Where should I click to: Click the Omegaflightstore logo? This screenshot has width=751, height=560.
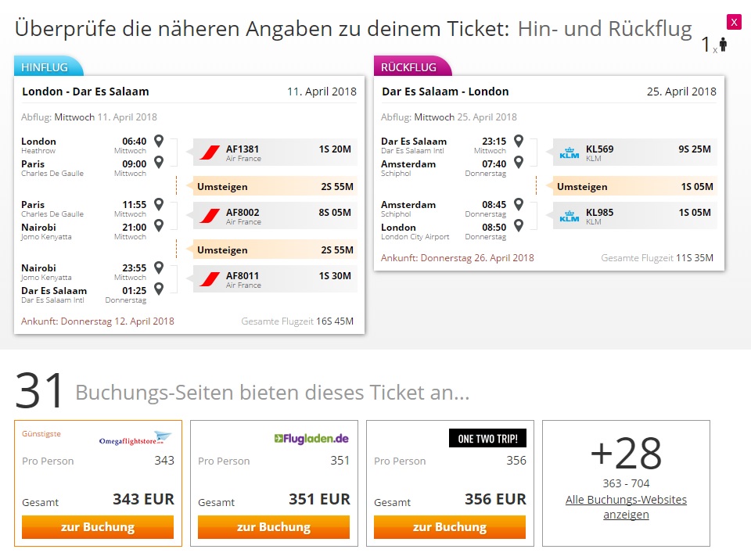coord(135,439)
